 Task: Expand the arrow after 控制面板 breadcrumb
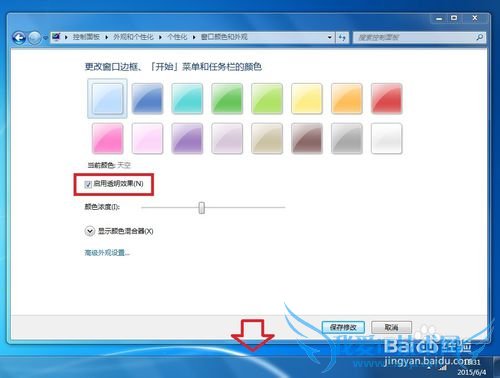pos(107,37)
